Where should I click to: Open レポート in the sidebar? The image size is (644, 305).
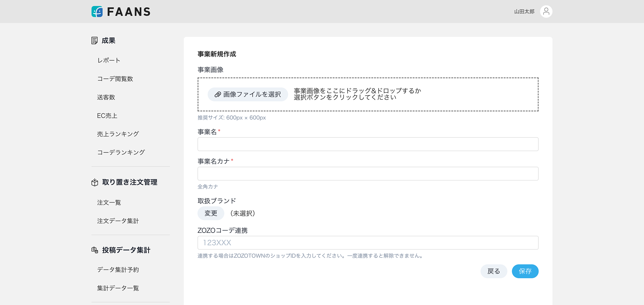[x=109, y=60]
